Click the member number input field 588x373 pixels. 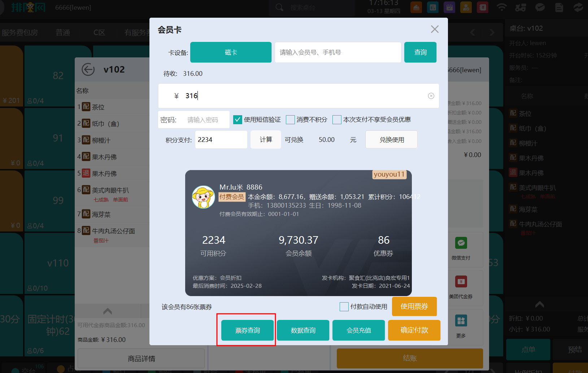[x=337, y=52]
